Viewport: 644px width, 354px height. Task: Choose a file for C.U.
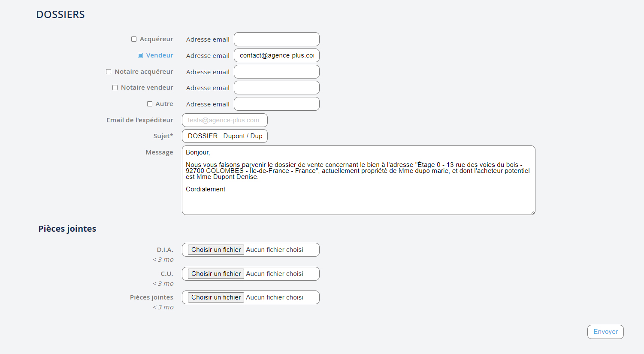pyautogui.click(x=216, y=274)
